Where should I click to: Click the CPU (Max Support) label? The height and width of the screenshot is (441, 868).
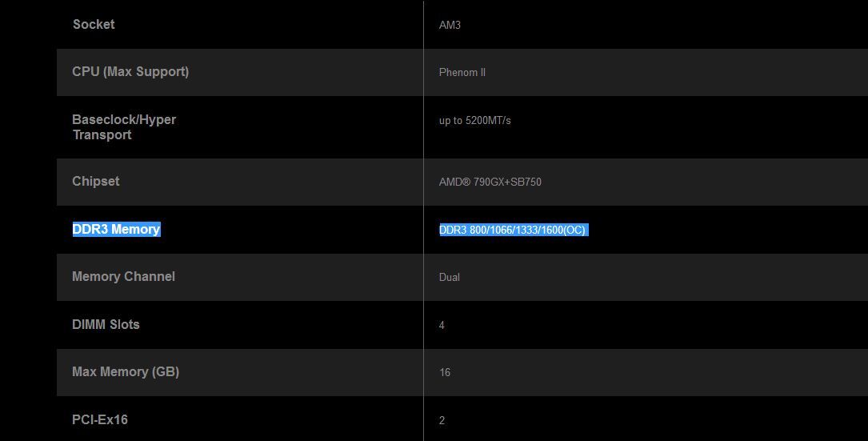click(x=130, y=72)
